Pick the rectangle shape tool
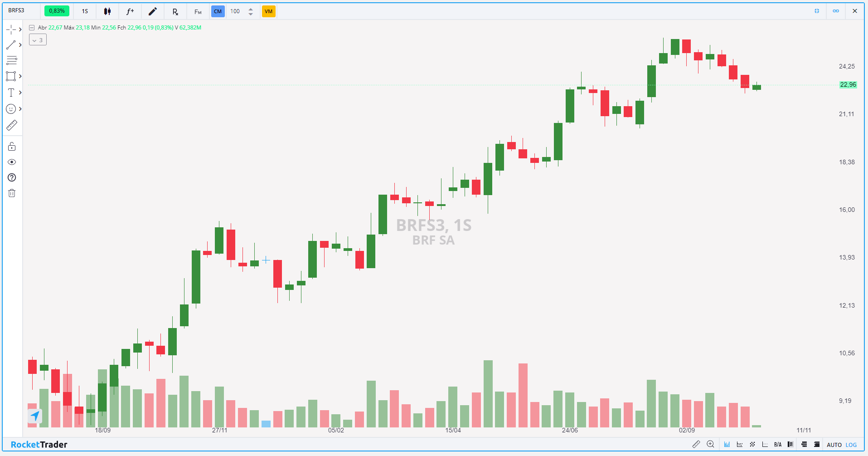 tap(11, 76)
